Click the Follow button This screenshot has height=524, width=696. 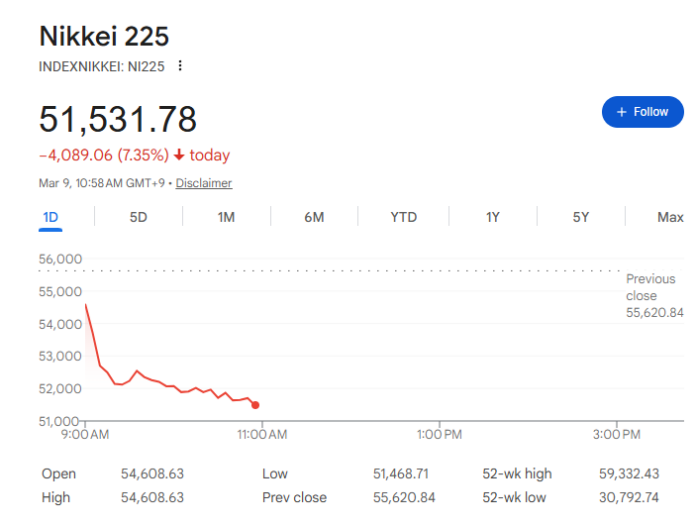(642, 112)
